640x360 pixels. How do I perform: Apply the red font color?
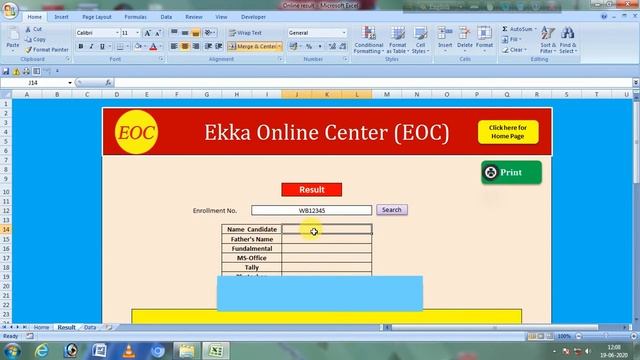click(153, 47)
